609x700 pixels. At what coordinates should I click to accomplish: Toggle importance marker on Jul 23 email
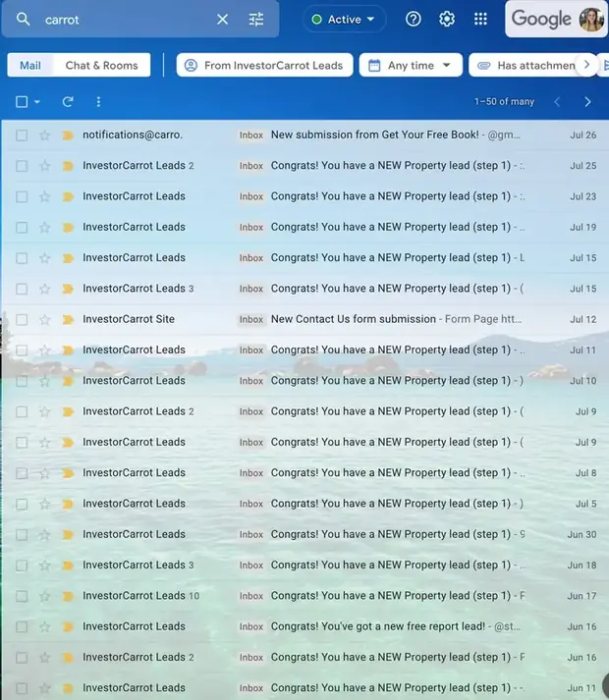pyautogui.click(x=68, y=196)
